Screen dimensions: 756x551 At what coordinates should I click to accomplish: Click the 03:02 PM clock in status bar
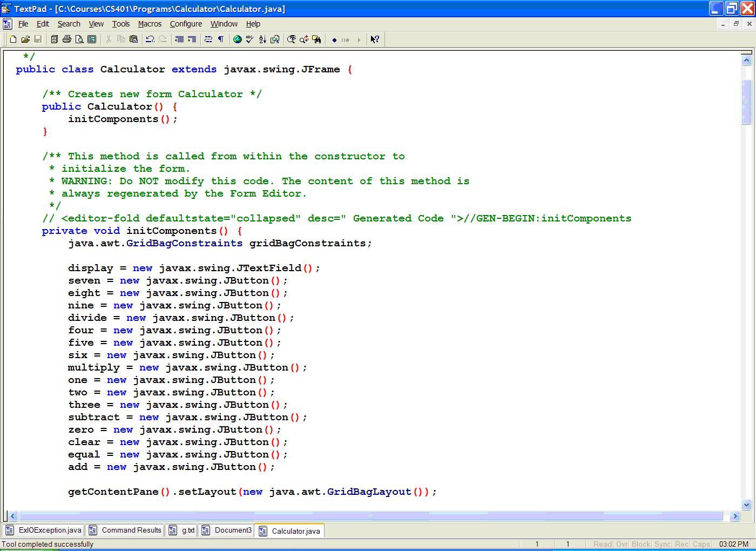click(x=734, y=544)
